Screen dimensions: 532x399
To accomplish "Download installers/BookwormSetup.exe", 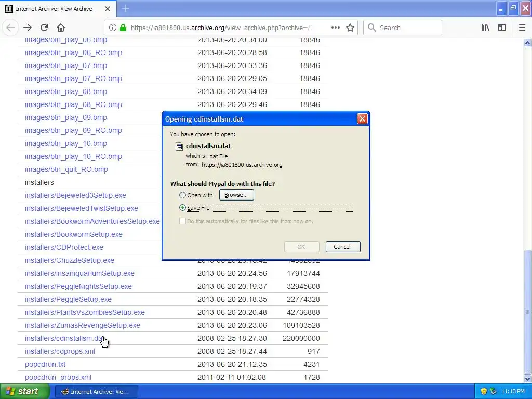I will click(x=74, y=234).
